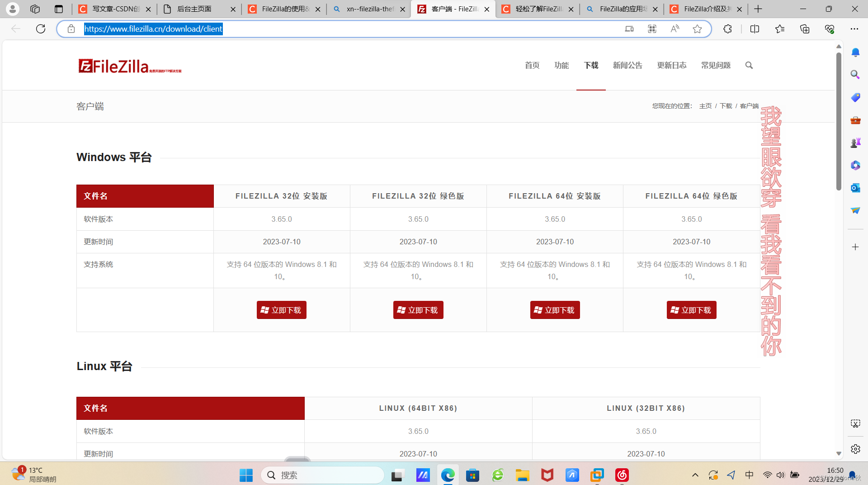This screenshot has width=868, height=485.
Task: Open the sidebar search icon
Action: click(x=855, y=75)
